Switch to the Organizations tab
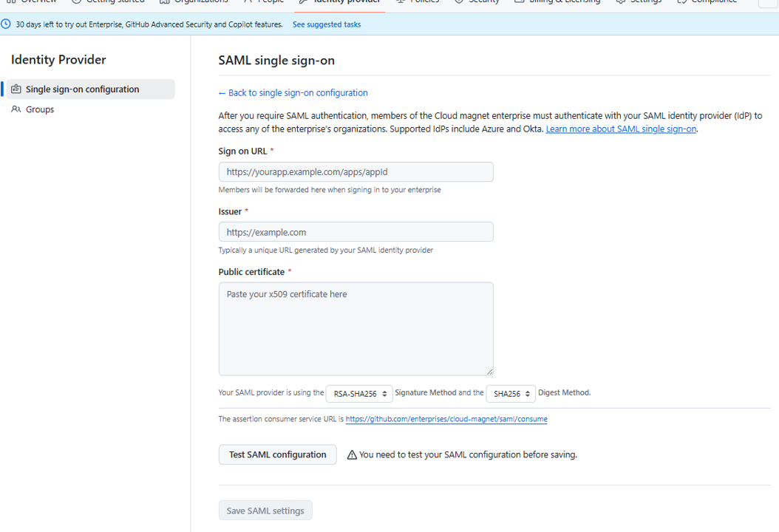 194,1
